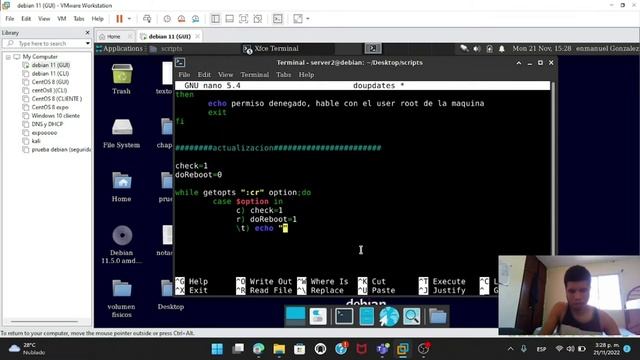Open Microsoft Teams from the Windows taskbar
640x360 pixels.
tap(382, 349)
